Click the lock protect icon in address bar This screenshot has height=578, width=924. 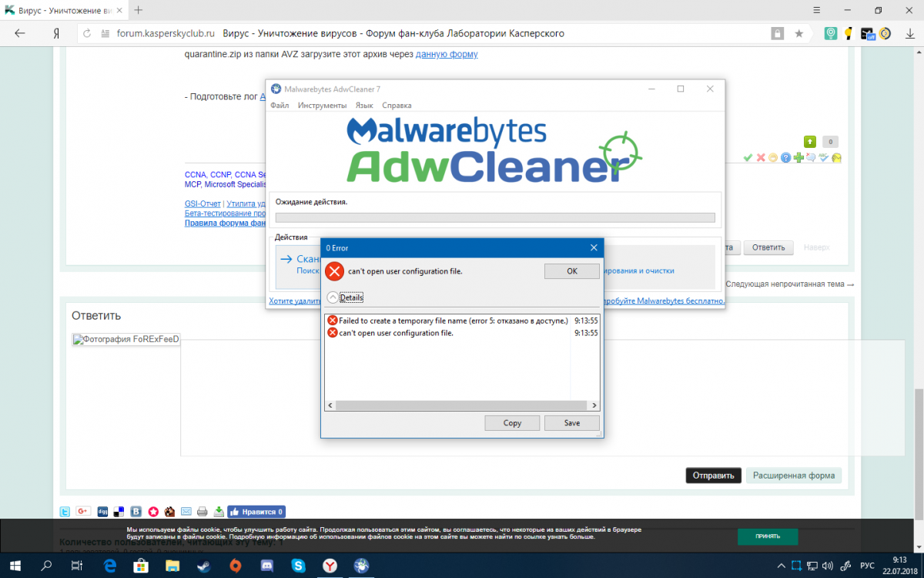[778, 33]
